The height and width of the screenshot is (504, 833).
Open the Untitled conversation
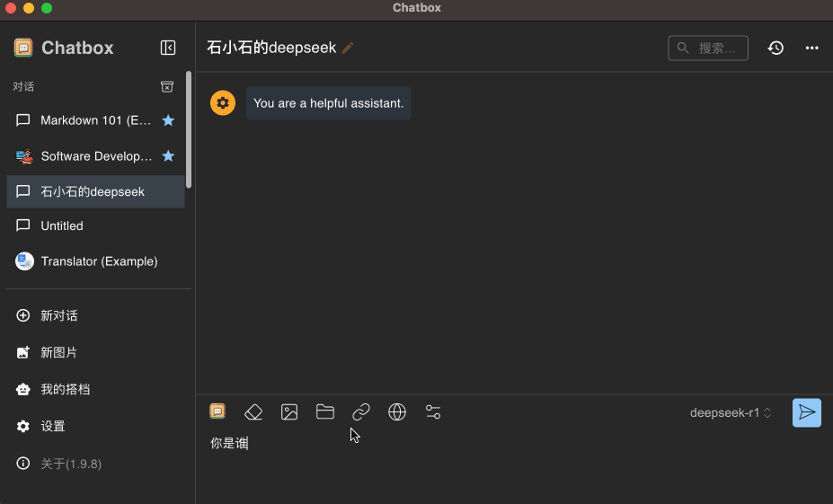95,225
